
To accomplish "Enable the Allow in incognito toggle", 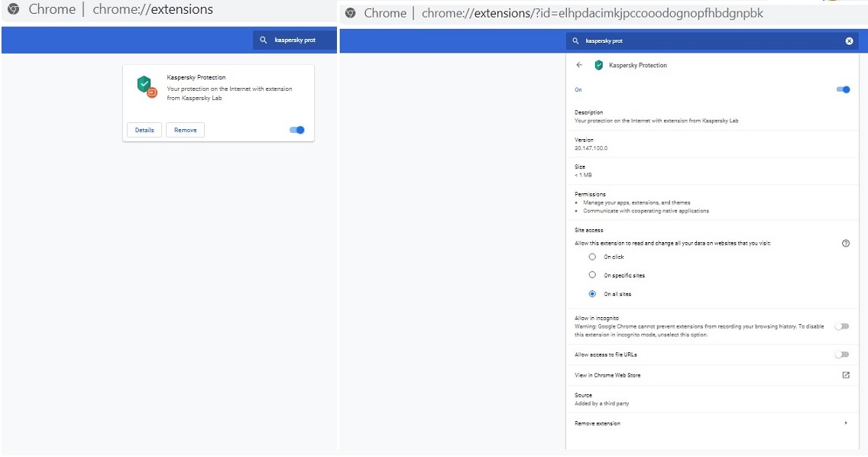I will pyautogui.click(x=842, y=326).
